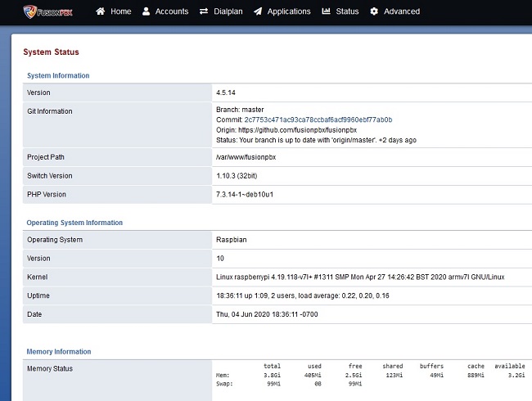Click the Operating System Information heading
The image size is (532, 401).
click(74, 223)
